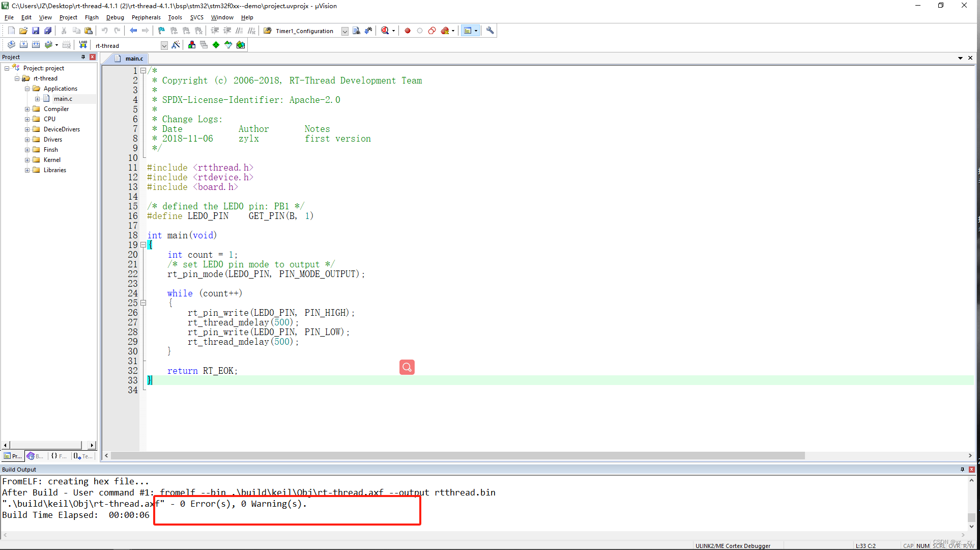Open the rt-thread target dropdown
Viewport: 980px width, 550px height.
(x=164, y=45)
